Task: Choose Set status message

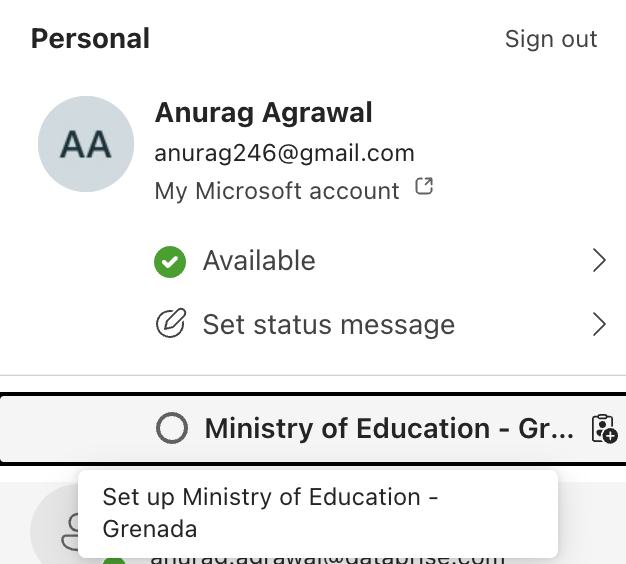Action: coord(328,324)
